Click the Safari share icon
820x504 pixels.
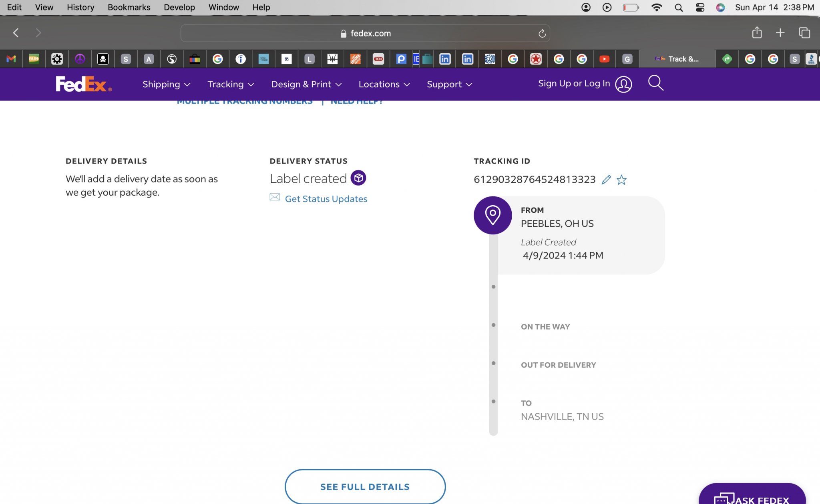pos(756,33)
